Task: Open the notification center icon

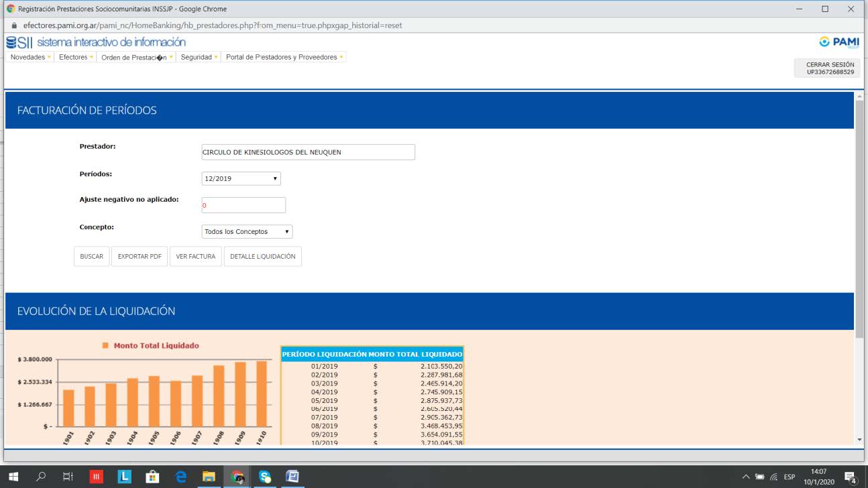Action: point(851,477)
